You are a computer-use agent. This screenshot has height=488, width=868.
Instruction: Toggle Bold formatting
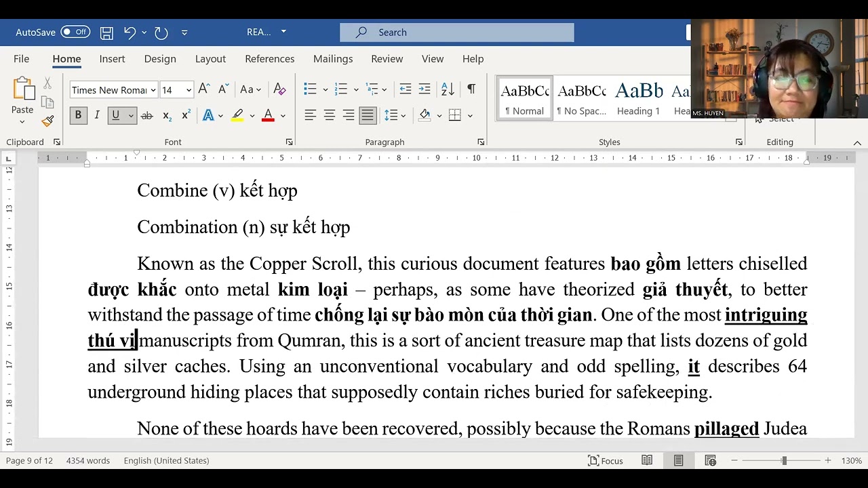pos(78,116)
